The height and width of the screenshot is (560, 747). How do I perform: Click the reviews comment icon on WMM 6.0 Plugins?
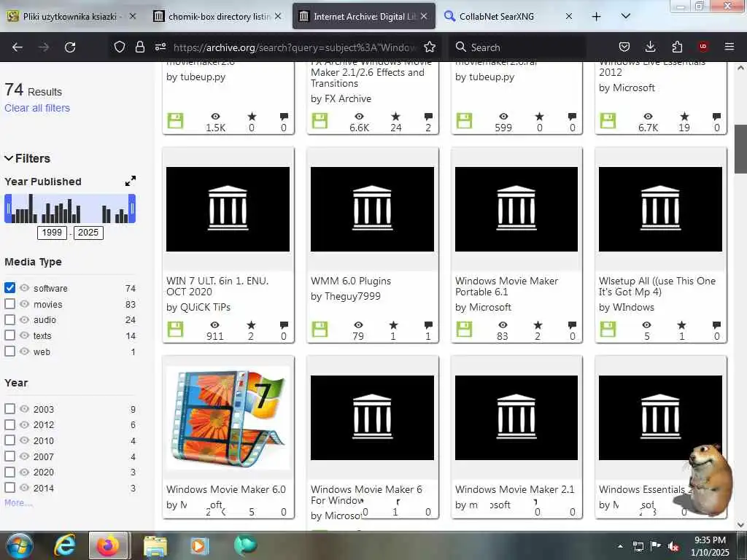coord(428,324)
